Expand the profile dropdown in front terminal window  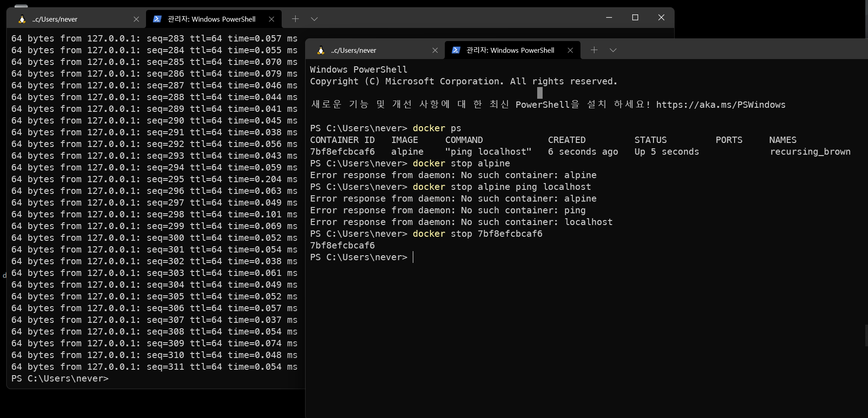click(x=613, y=50)
